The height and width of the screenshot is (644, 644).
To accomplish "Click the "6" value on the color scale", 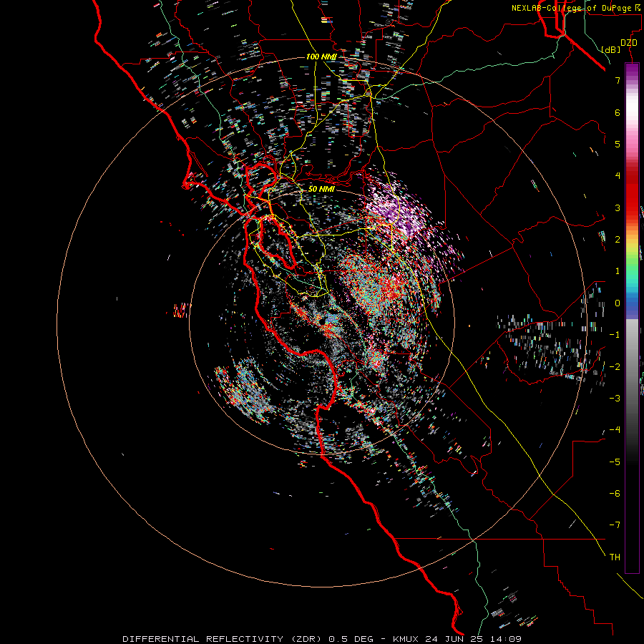I will click(618, 112).
